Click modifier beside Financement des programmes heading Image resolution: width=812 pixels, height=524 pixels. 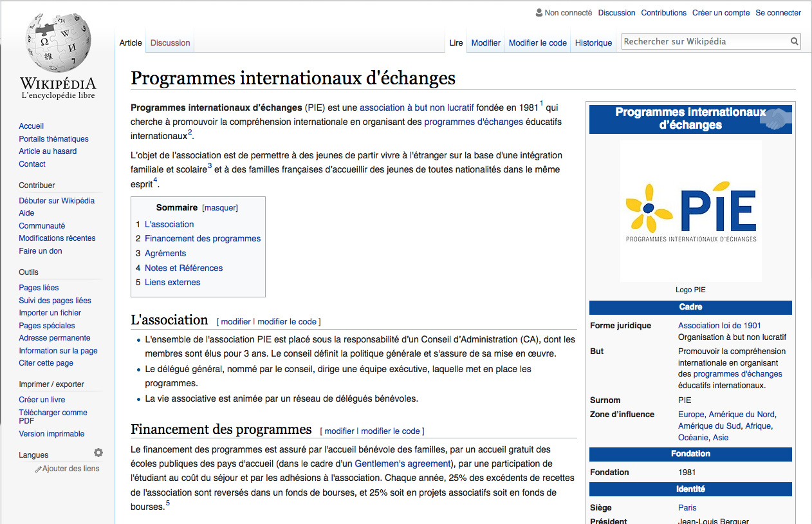[x=340, y=431]
